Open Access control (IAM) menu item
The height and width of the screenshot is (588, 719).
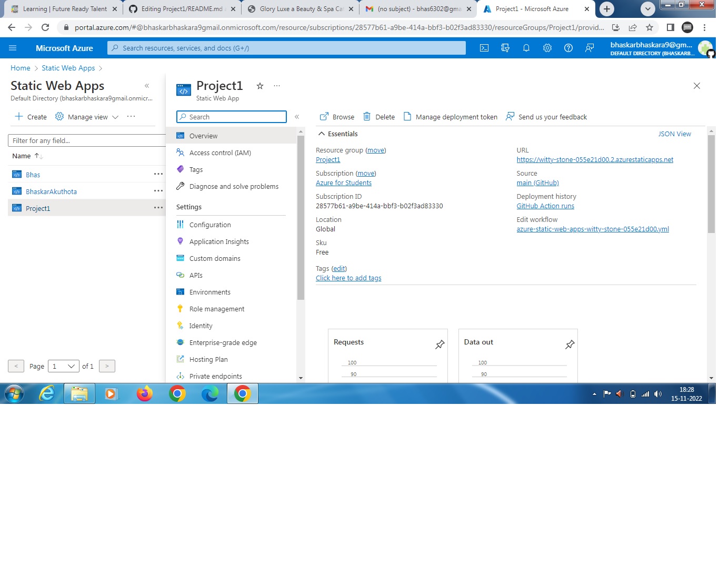(x=220, y=153)
